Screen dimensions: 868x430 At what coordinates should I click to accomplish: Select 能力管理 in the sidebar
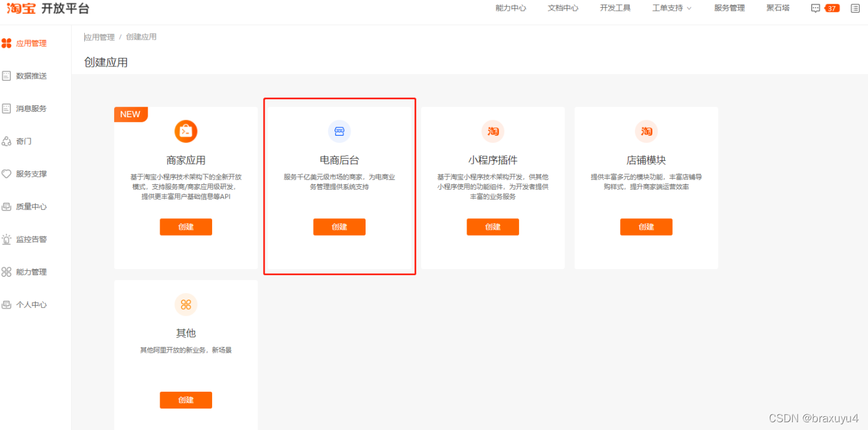31,272
